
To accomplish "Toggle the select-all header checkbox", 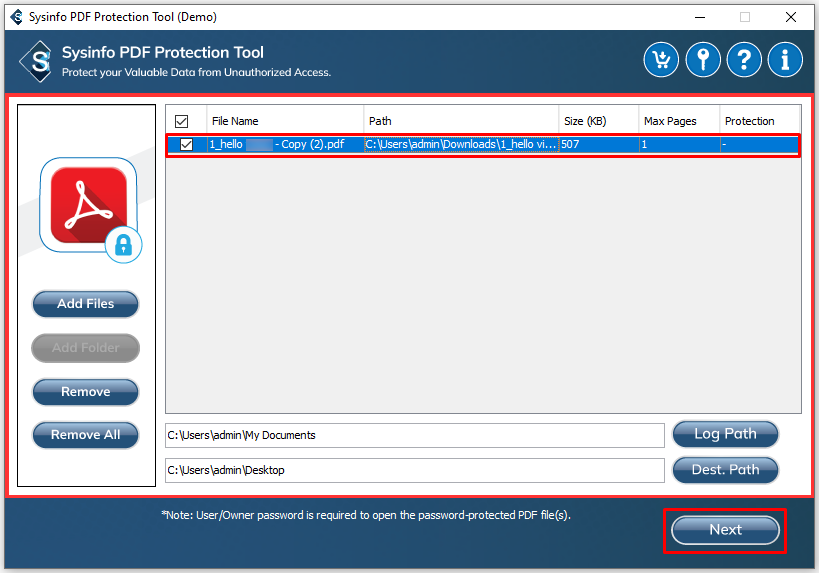I will click(181, 121).
